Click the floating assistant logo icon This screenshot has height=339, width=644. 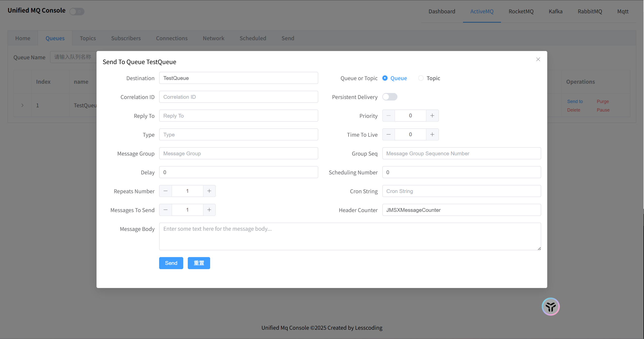click(x=550, y=307)
